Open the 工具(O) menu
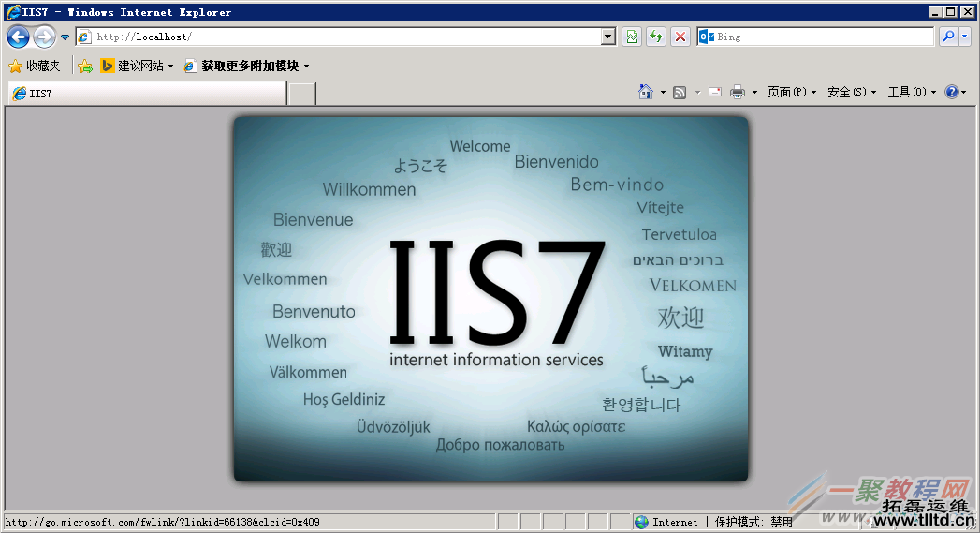This screenshot has width=980, height=533. pyautogui.click(x=911, y=92)
